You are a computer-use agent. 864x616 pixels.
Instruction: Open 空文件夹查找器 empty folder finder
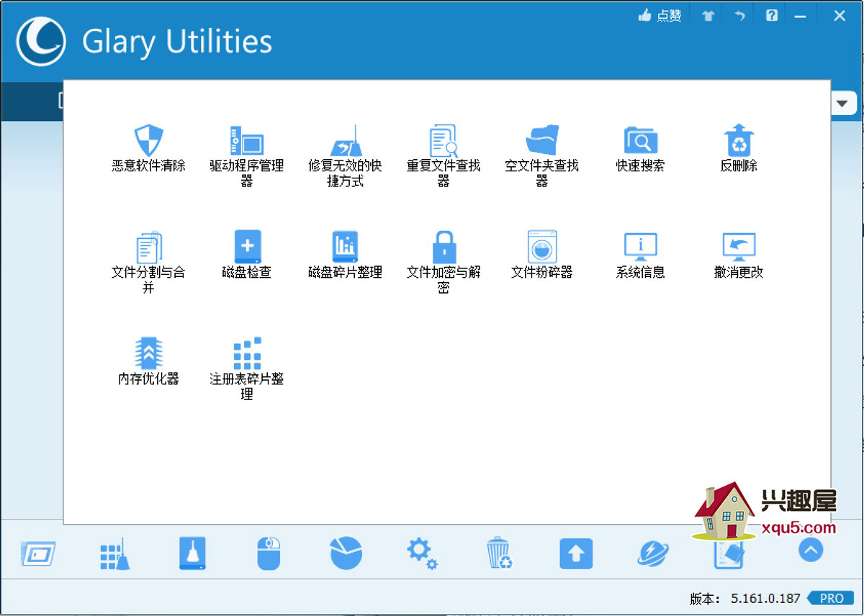point(541,156)
